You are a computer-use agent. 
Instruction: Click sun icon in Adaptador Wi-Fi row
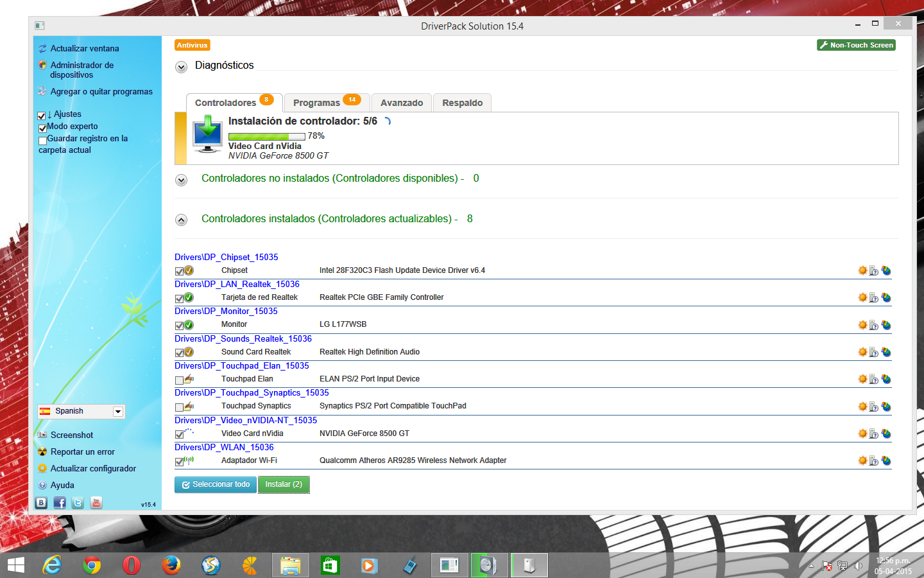click(862, 460)
